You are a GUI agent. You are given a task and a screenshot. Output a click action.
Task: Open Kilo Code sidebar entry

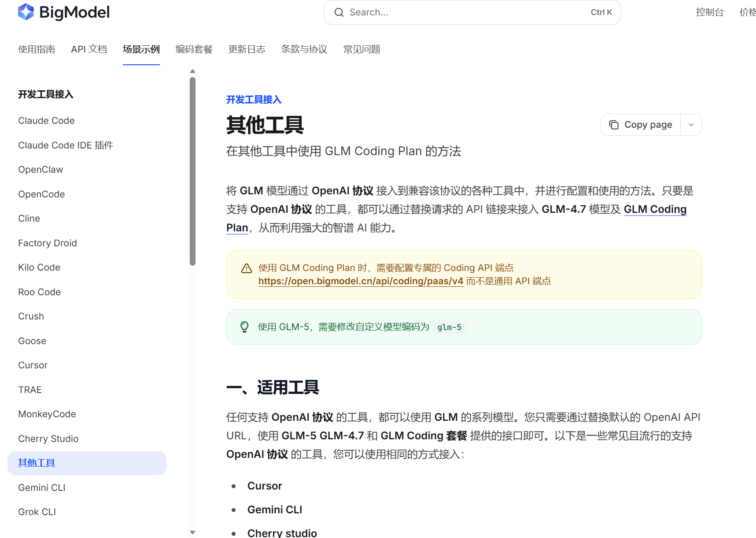pyautogui.click(x=39, y=267)
